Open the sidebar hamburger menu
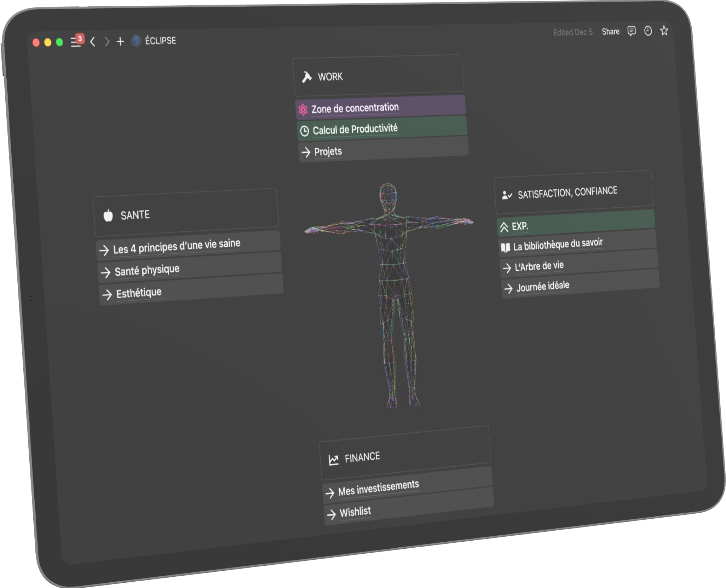 (75, 42)
